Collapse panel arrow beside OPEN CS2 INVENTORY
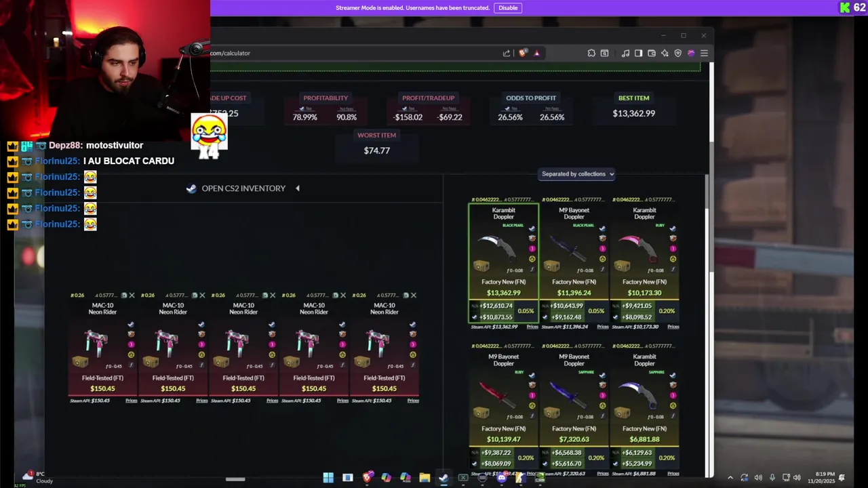 (x=297, y=188)
